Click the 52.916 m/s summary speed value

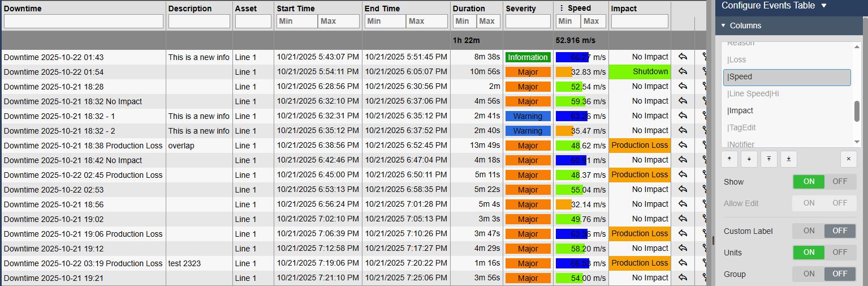coord(575,40)
